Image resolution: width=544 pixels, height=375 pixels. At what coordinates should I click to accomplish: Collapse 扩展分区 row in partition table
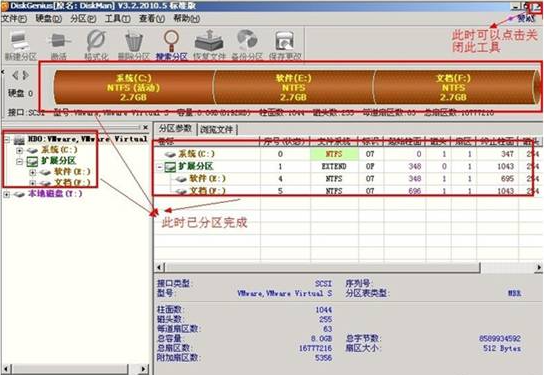160,167
